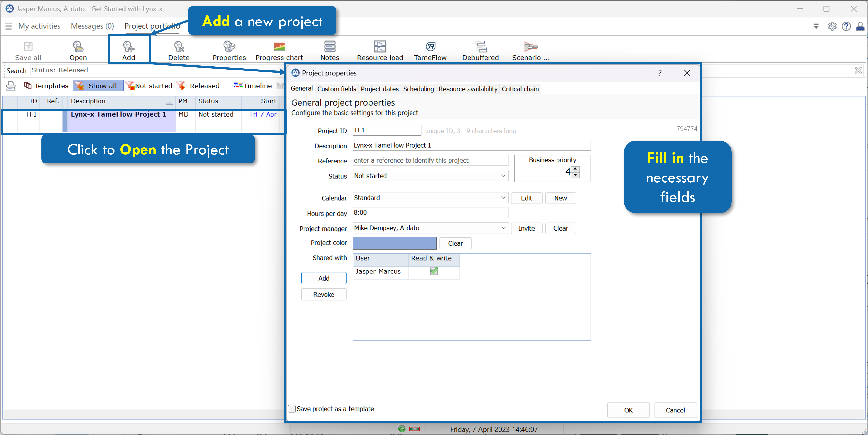This screenshot has width=868, height=435.
Task: Clear the project manager field
Action: point(560,228)
